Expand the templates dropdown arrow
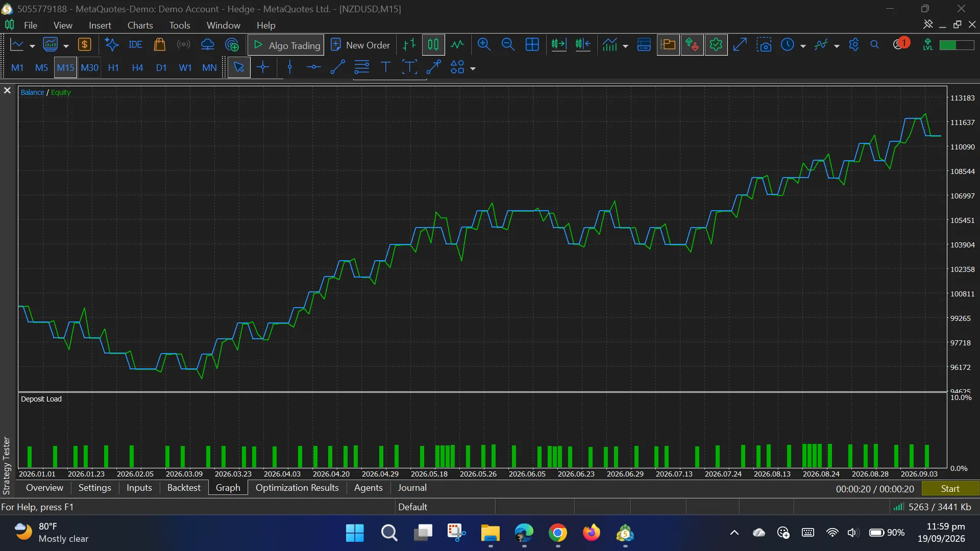 point(837,46)
